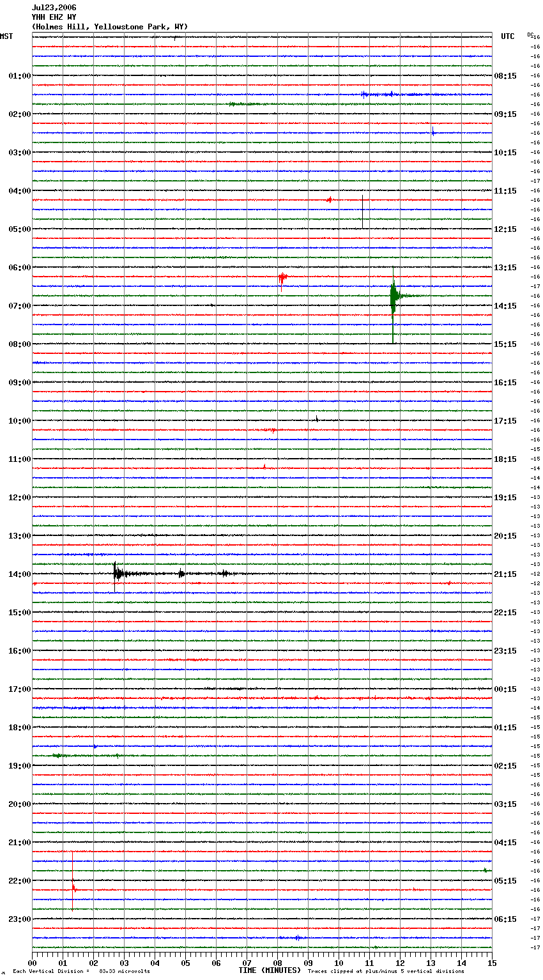Select the 23:00 MST row label
The image size is (543, 980).
click(20, 919)
